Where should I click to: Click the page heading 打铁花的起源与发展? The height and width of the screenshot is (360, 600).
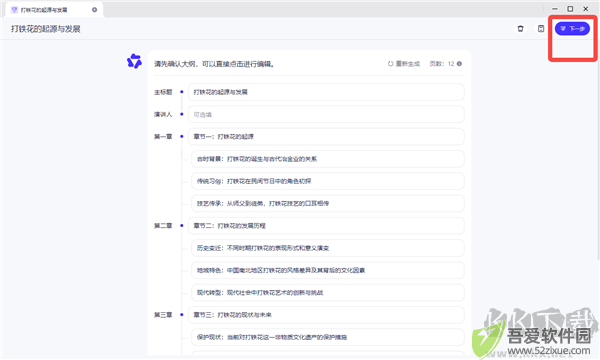point(46,29)
